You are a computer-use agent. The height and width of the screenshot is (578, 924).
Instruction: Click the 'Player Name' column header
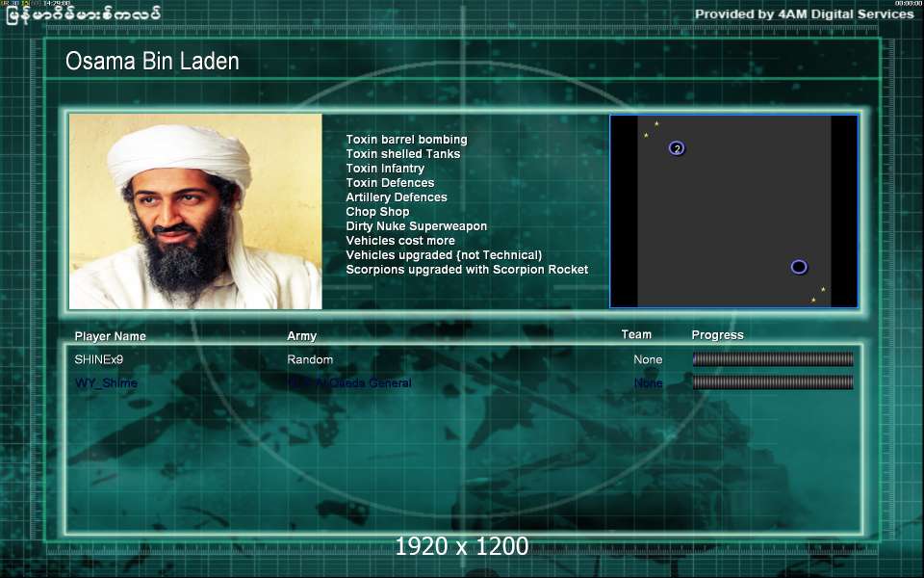click(x=110, y=336)
